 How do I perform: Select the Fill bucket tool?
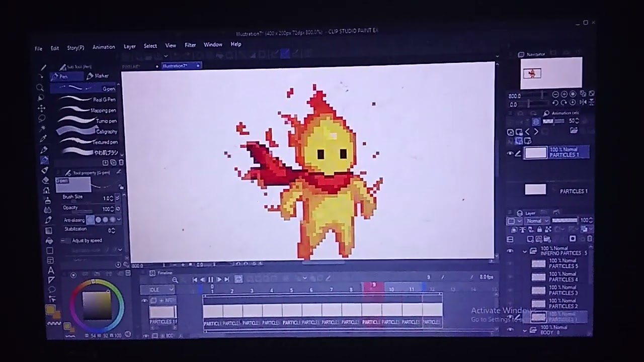tap(49, 241)
